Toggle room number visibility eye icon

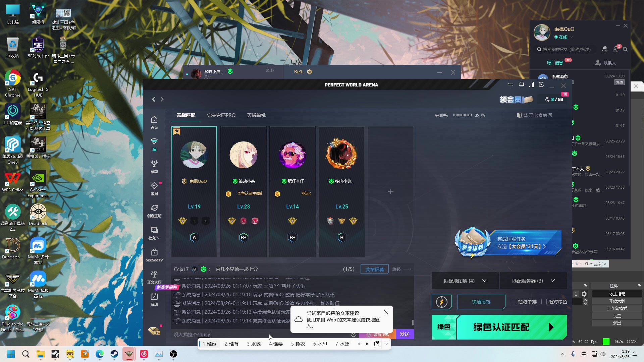[476, 115]
